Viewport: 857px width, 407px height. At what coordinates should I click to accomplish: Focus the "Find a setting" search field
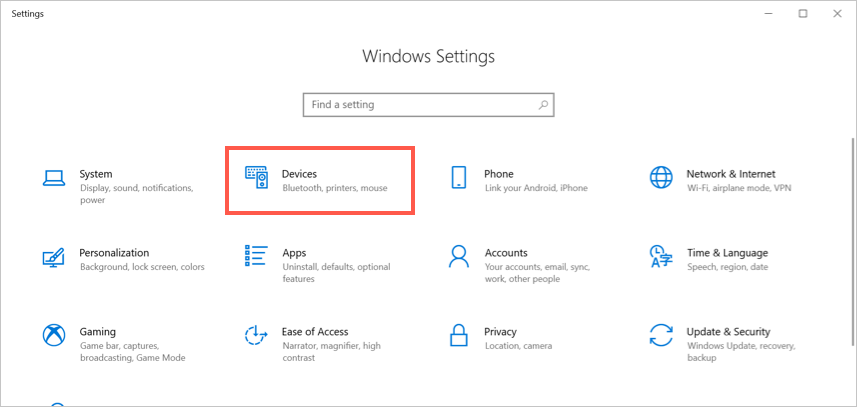point(420,104)
